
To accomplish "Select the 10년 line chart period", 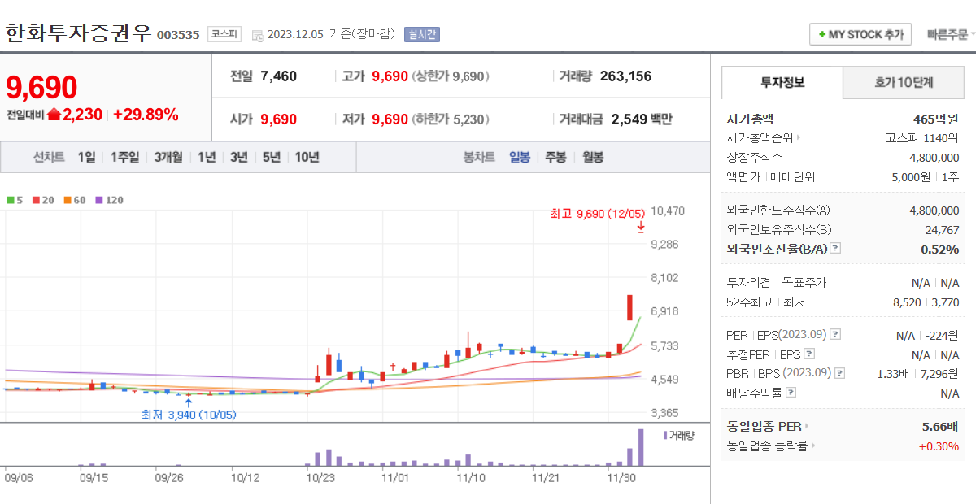I will pos(307,157).
